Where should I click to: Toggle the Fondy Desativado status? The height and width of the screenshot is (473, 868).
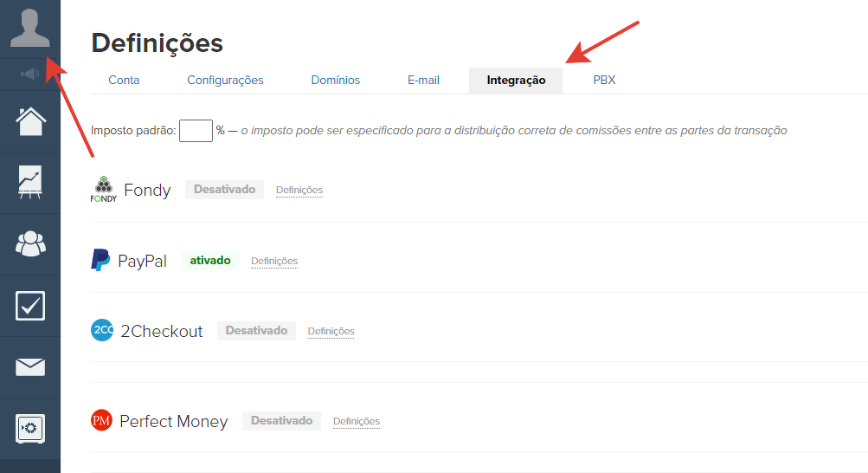(224, 189)
